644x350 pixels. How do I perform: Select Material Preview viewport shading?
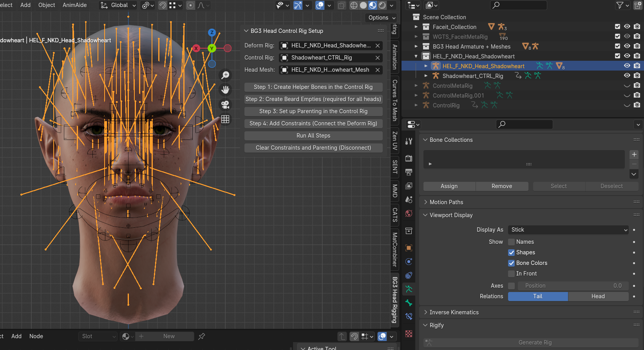tap(373, 5)
